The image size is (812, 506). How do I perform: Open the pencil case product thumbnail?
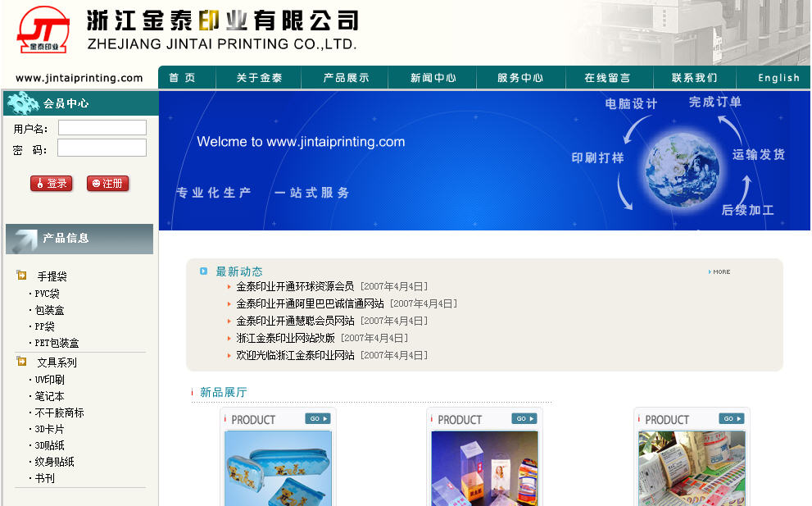pos(278,467)
